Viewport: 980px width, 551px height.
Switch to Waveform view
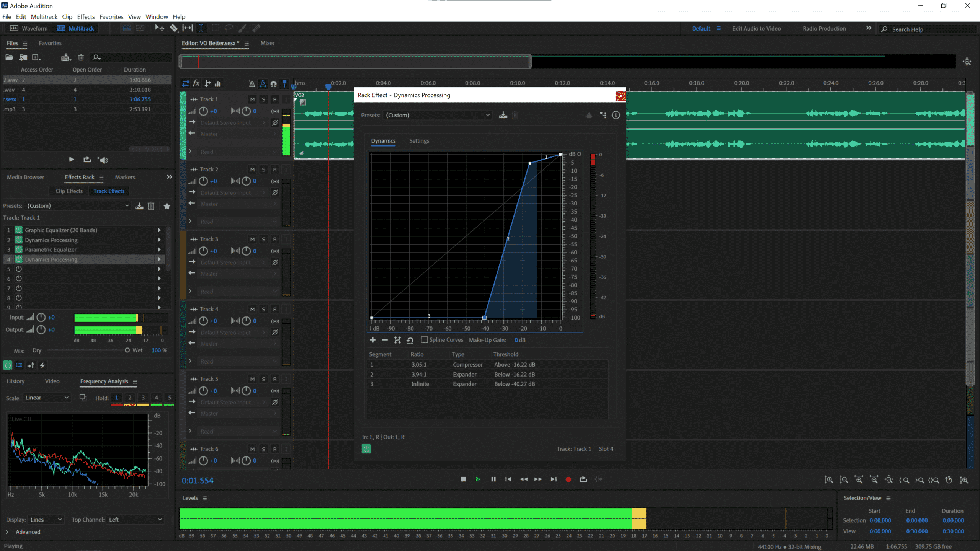(28, 28)
